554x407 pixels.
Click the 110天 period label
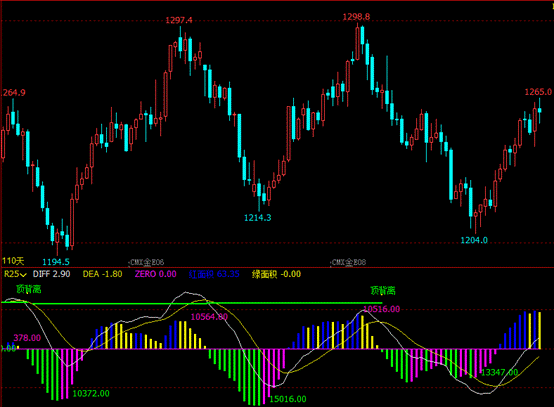pyautogui.click(x=13, y=261)
